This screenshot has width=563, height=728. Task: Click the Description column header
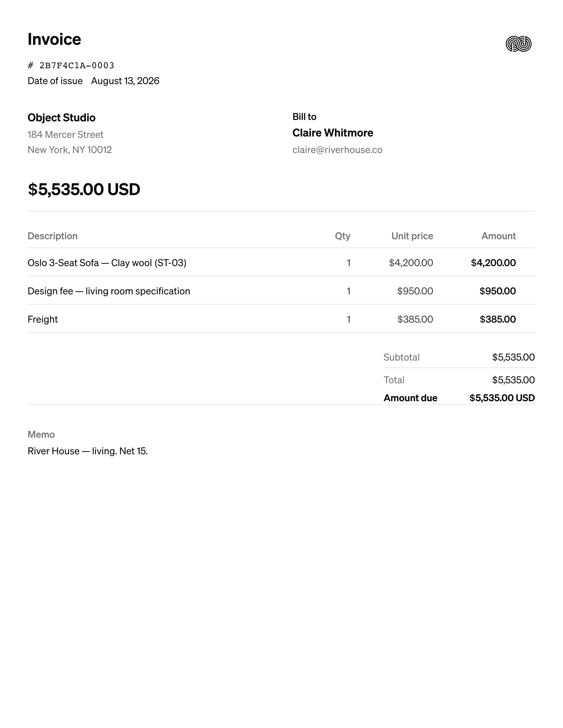click(x=52, y=236)
